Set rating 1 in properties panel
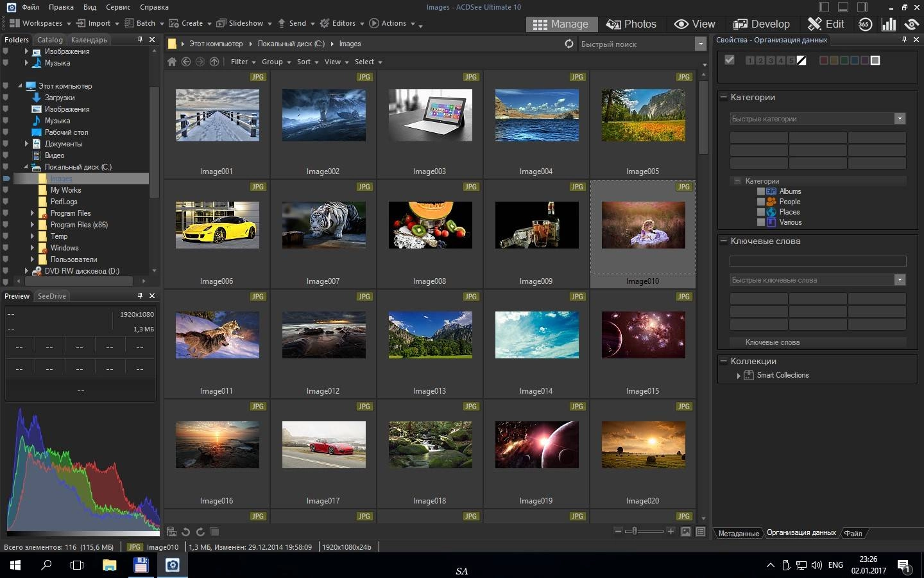The width and height of the screenshot is (924, 578). pyautogui.click(x=749, y=60)
